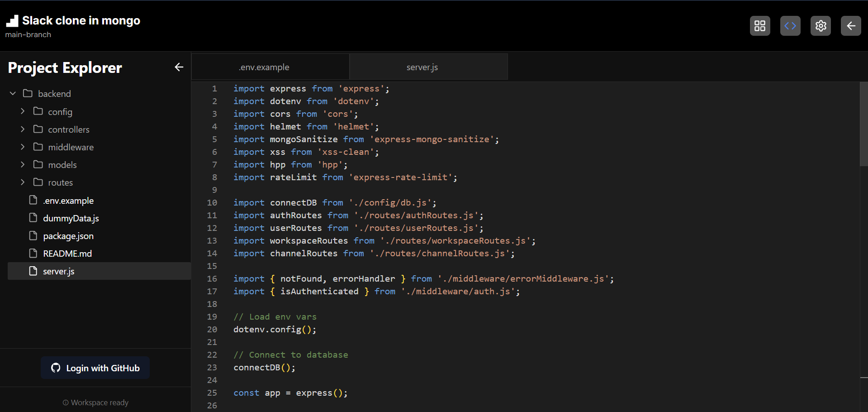Expand the middleware folder chevron
Image resolution: width=868 pixels, height=412 pixels.
23,147
